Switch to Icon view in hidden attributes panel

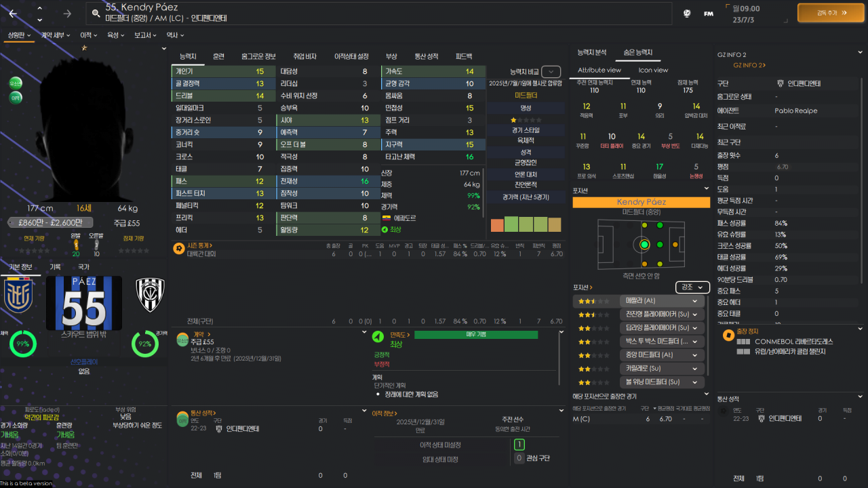point(652,70)
